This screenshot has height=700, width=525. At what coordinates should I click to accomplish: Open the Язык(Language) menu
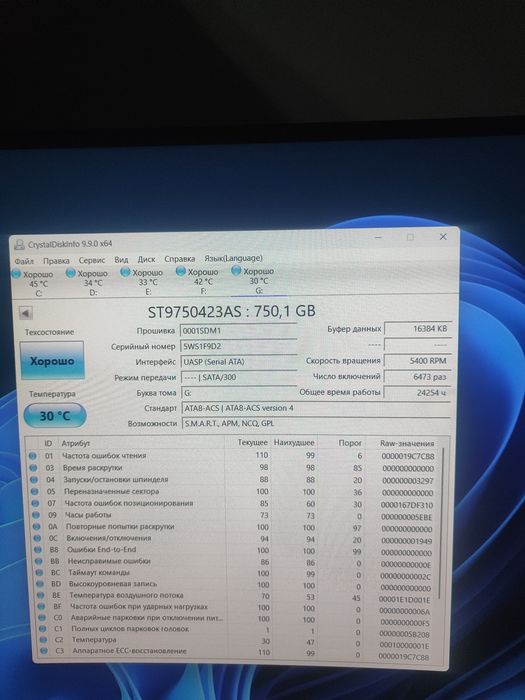[x=233, y=258]
